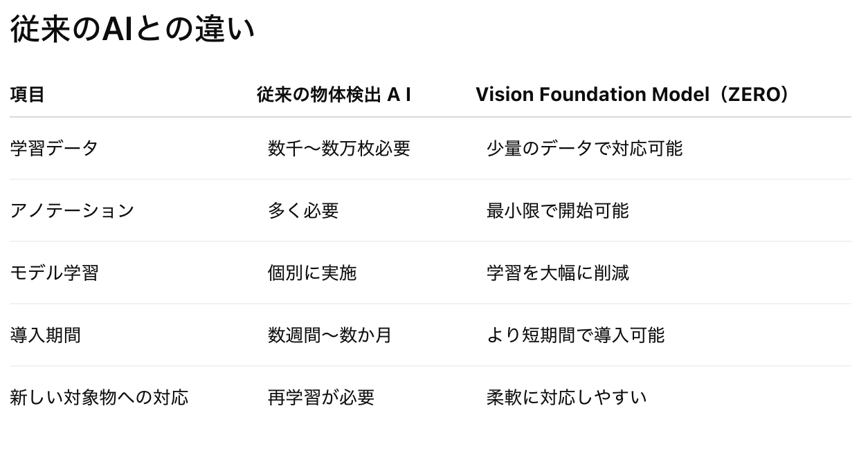
Task: Click the 学習を大幅に削減 cell
Action: click(557, 273)
